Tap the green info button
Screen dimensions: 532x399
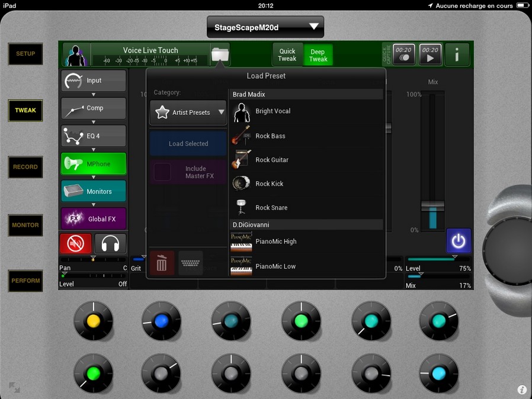(x=457, y=54)
